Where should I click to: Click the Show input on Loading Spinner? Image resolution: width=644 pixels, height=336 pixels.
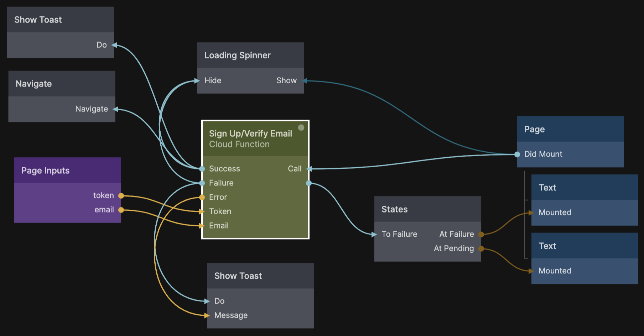(x=286, y=81)
